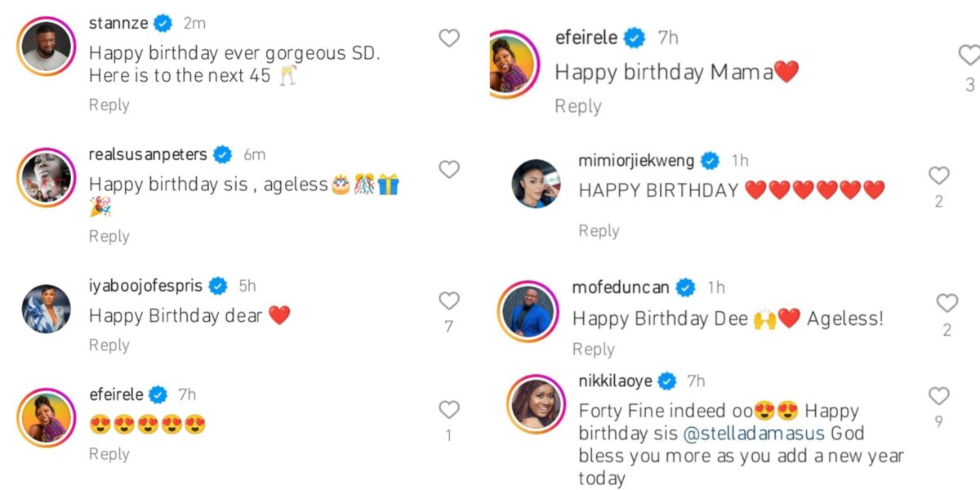The width and height of the screenshot is (980, 490).
Task: Open nikkilaoye's profile photo
Action: 535,404
